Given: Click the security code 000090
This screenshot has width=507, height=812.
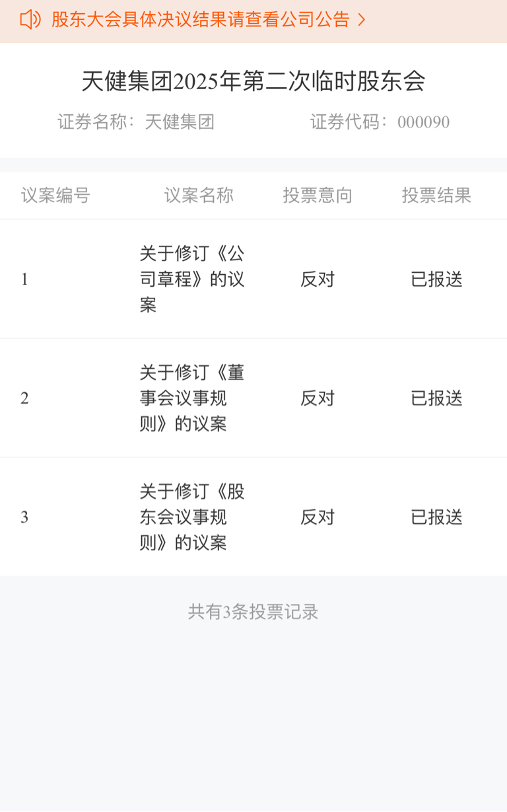Looking at the screenshot, I should click(423, 122).
